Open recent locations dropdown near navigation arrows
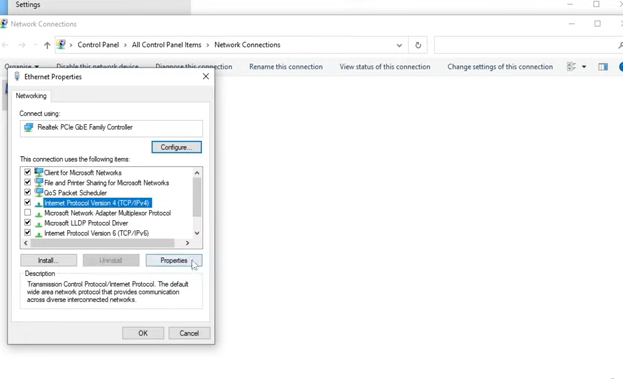 tap(35, 45)
